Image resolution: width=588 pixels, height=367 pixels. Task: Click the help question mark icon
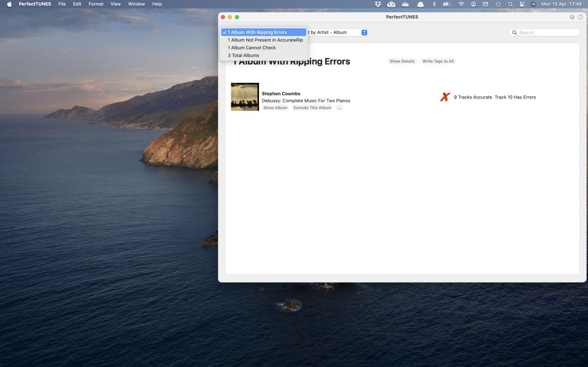[x=580, y=17]
